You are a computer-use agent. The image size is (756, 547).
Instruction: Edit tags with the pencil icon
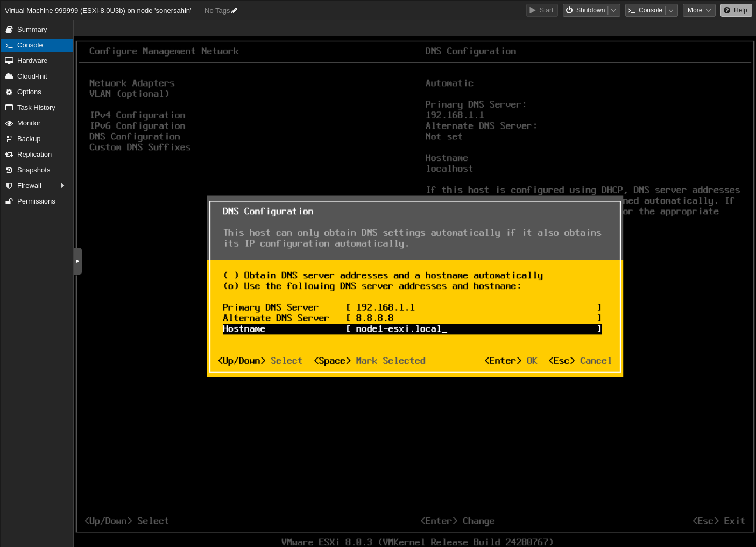tap(234, 10)
